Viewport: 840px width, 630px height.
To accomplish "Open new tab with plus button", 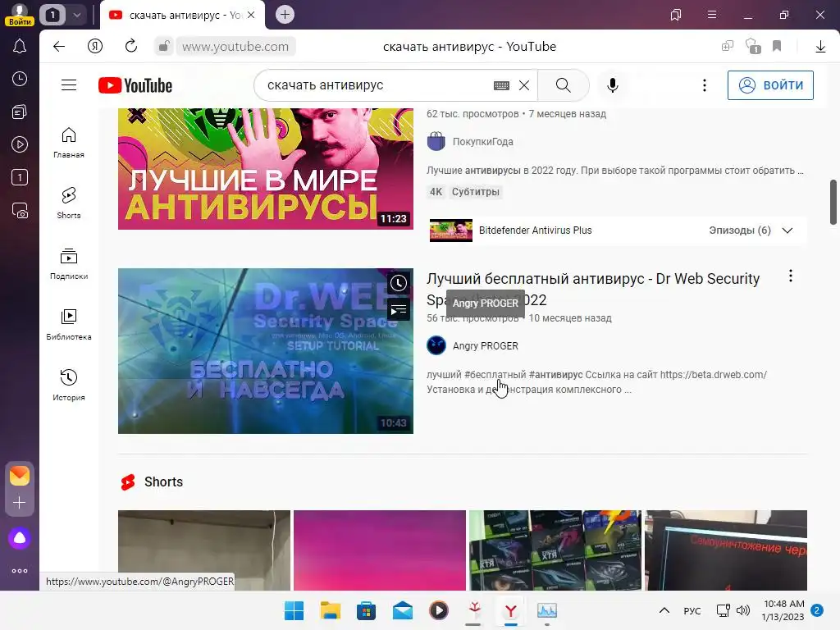I will pyautogui.click(x=285, y=15).
